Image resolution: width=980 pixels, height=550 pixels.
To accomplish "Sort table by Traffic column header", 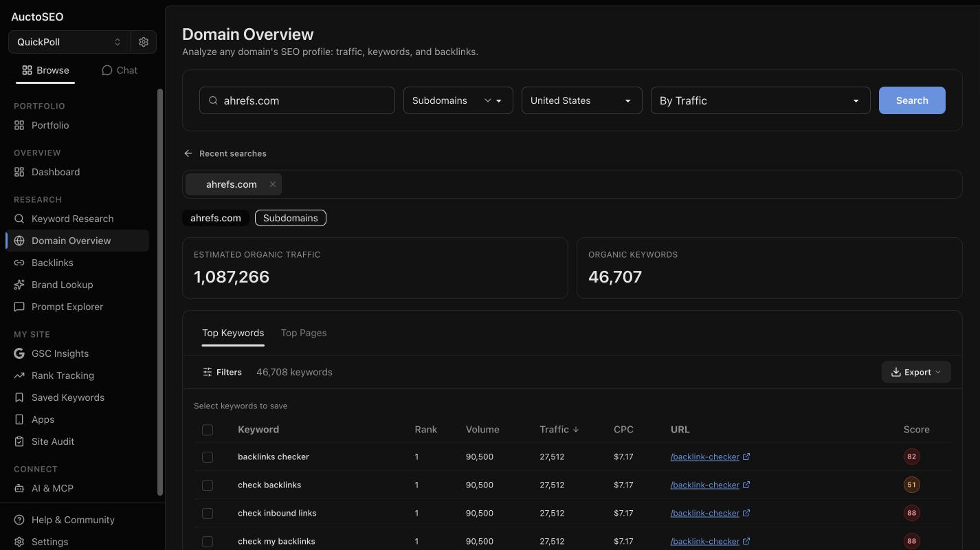I will [559, 430].
